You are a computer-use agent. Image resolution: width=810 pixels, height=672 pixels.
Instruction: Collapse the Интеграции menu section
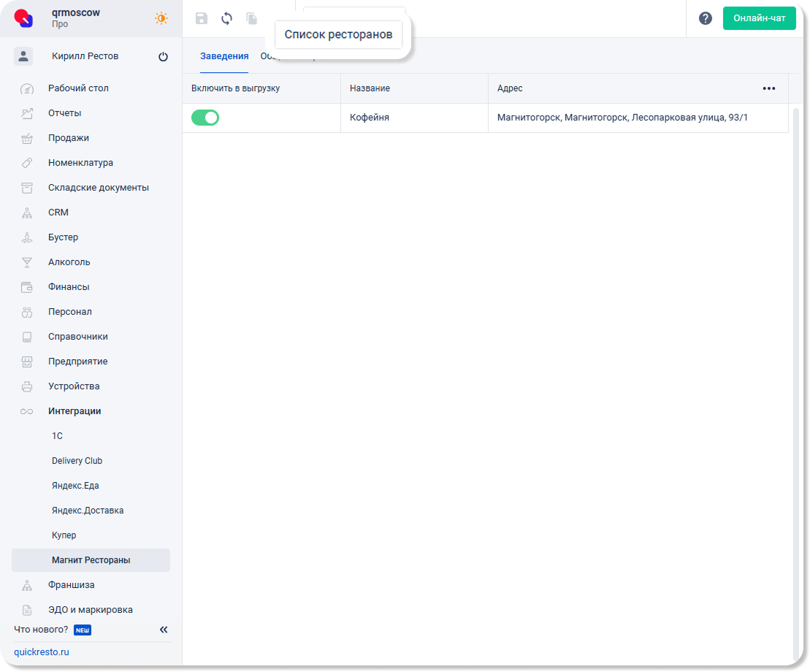[74, 411]
